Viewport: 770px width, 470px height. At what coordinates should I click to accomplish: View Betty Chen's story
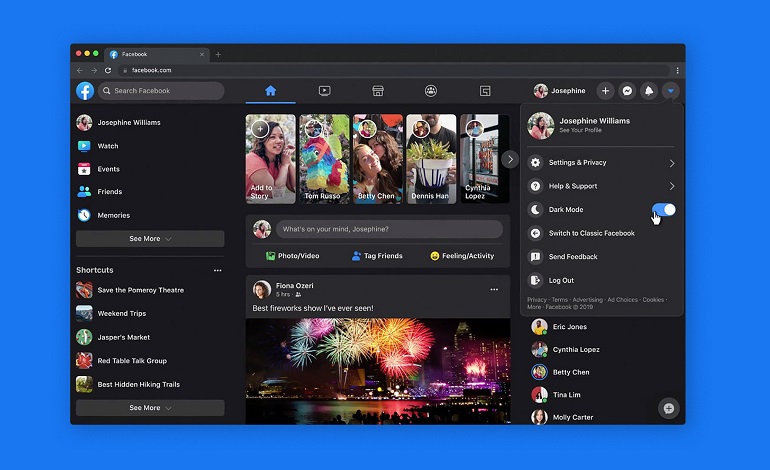[x=378, y=159]
